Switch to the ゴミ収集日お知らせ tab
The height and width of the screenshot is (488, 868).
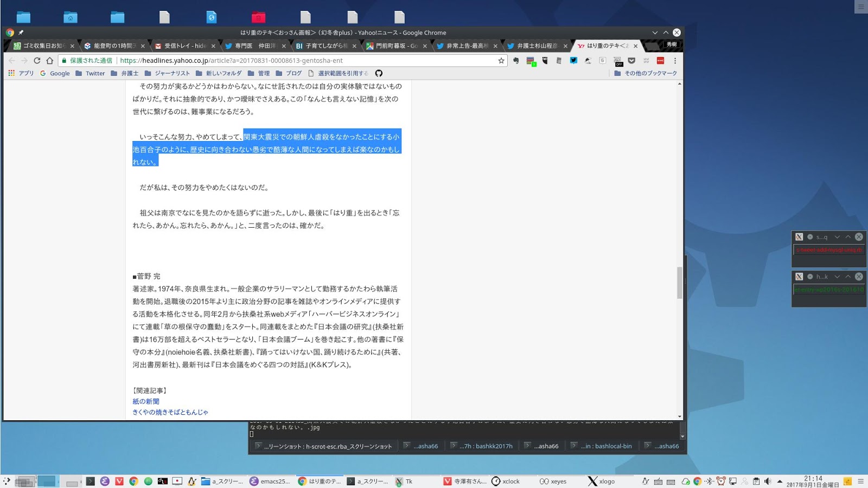[x=43, y=46]
